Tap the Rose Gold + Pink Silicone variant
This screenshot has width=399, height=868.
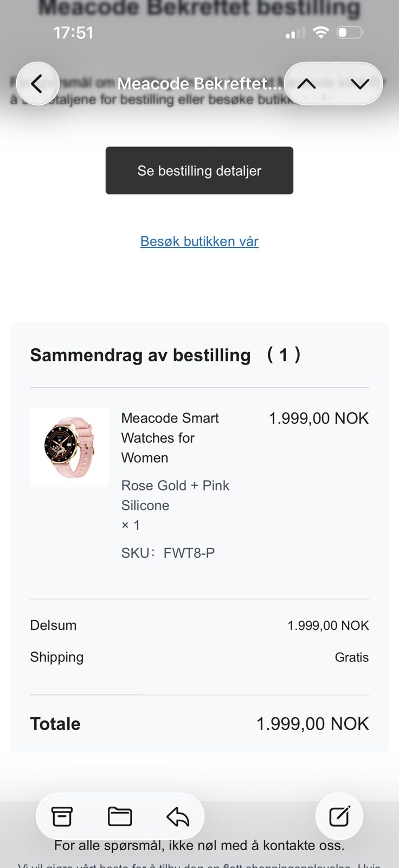coord(175,495)
